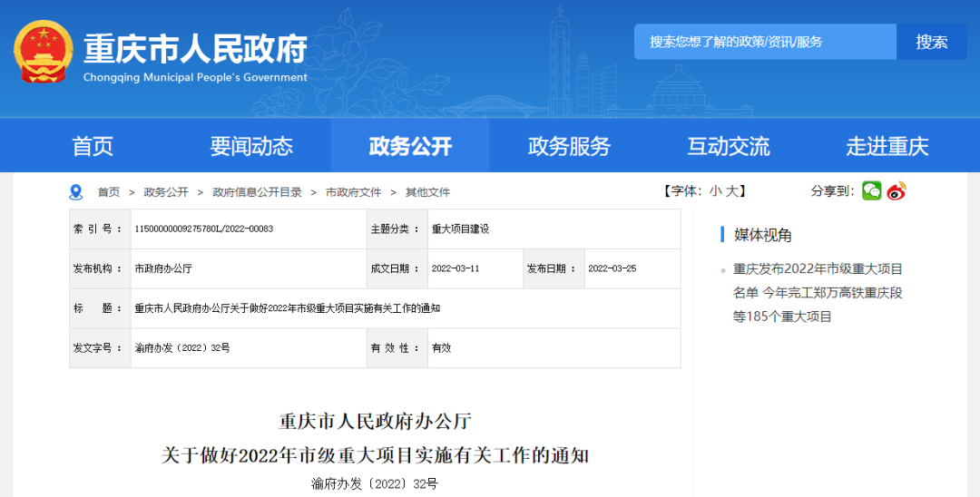The image size is (980, 497).
Task: Click the 搜索 search button
Action: point(931,42)
